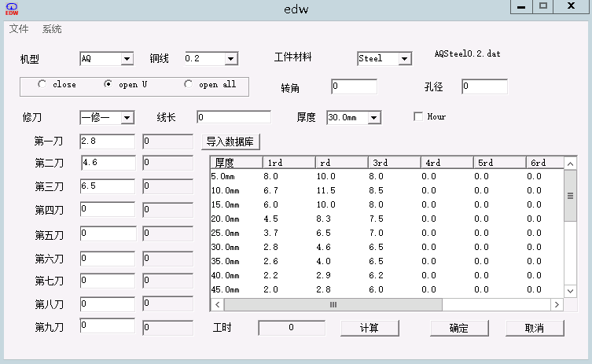
Task: Expand the 工件材料 Steel dropdown
Action: [405, 59]
